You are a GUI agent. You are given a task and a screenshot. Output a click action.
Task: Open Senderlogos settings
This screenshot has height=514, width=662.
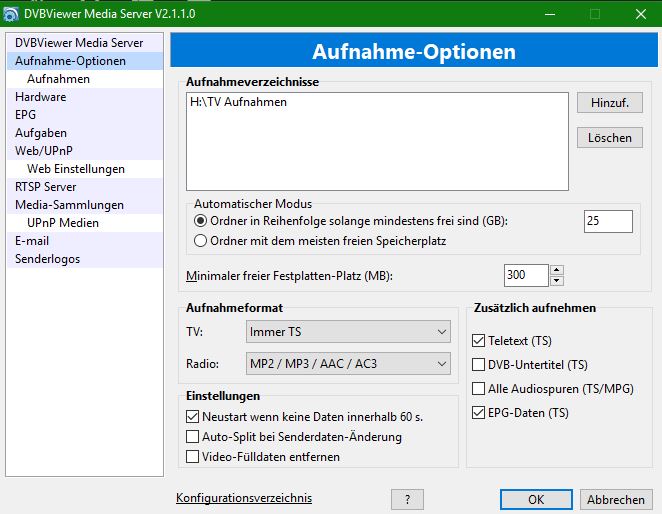[85, 259]
